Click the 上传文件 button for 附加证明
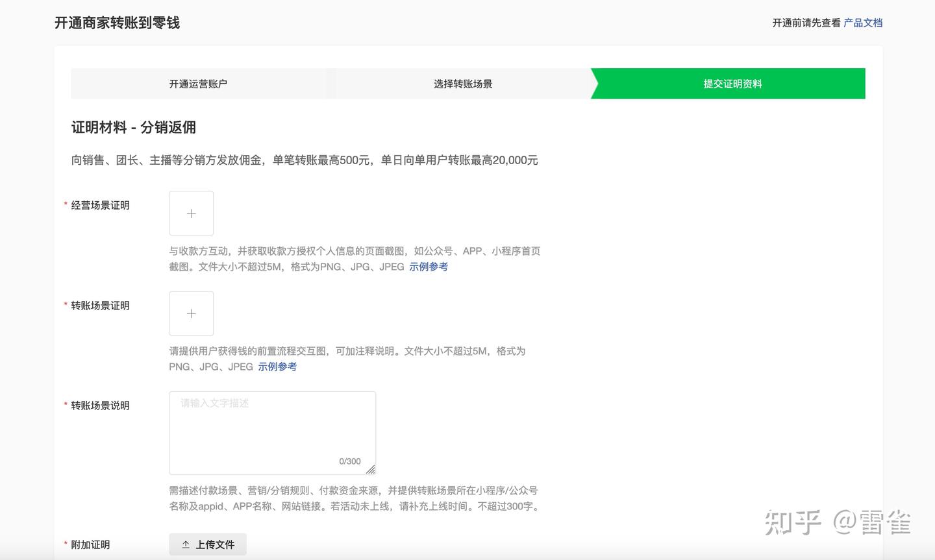This screenshot has height=560, width=935. point(208,544)
